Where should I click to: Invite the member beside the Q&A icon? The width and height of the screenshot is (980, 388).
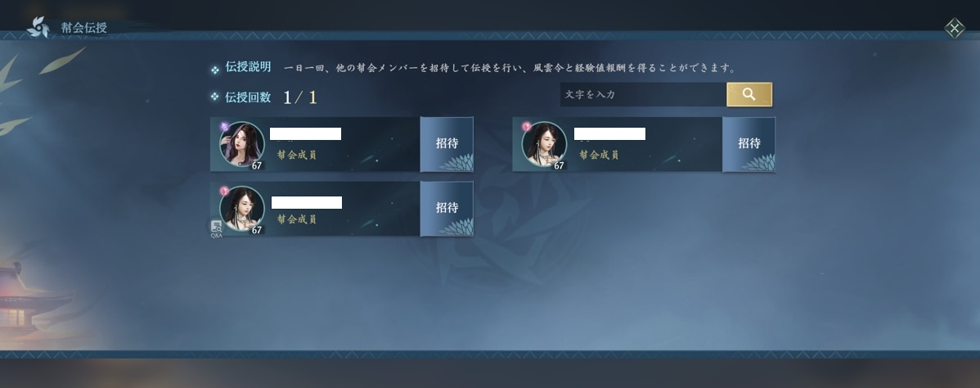[447, 208]
